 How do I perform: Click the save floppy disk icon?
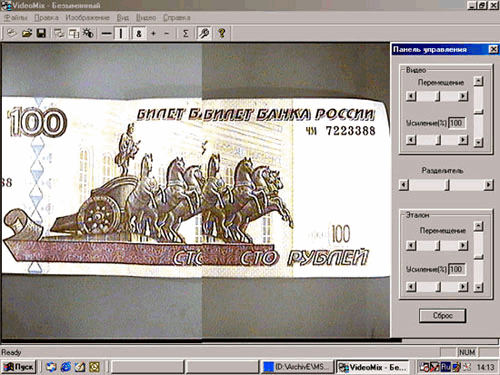click(41, 33)
